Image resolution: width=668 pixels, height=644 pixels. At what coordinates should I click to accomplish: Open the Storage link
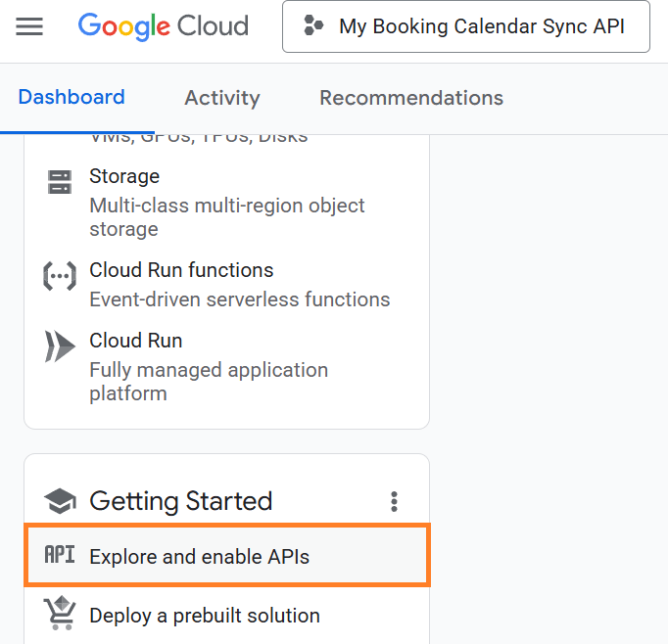click(x=124, y=176)
